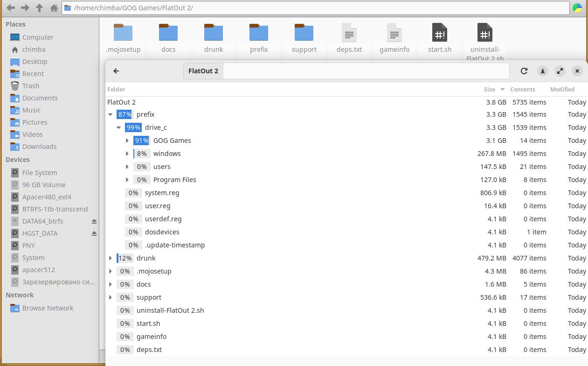Eject the DATA64_btrfs volume
This screenshot has width=588, height=366.
click(94, 221)
